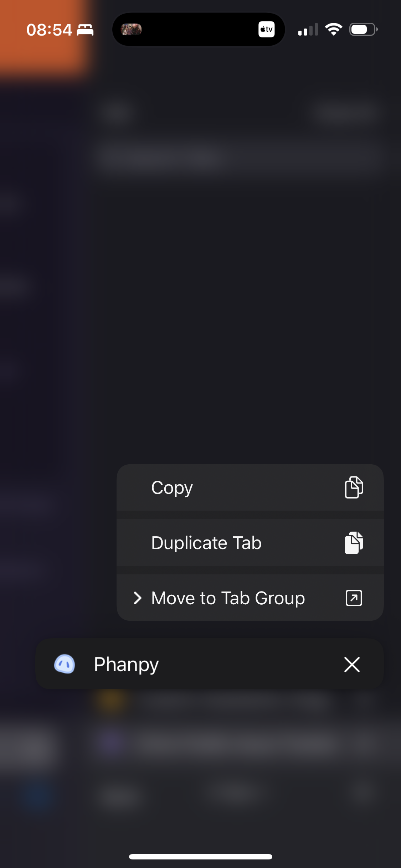Screen dimensions: 401x868
Task: Tap the black center of Dynamic Island
Action: click(200, 29)
